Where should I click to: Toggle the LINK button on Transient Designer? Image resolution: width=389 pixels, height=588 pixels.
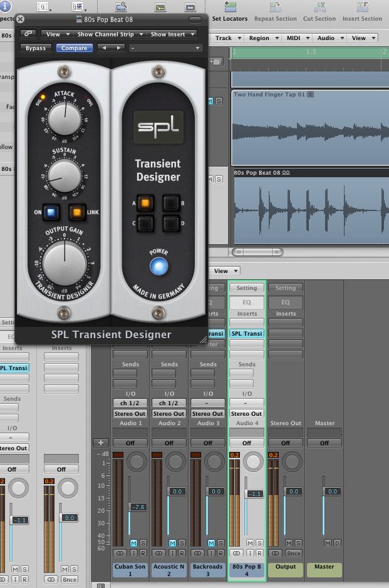click(76, 212)
